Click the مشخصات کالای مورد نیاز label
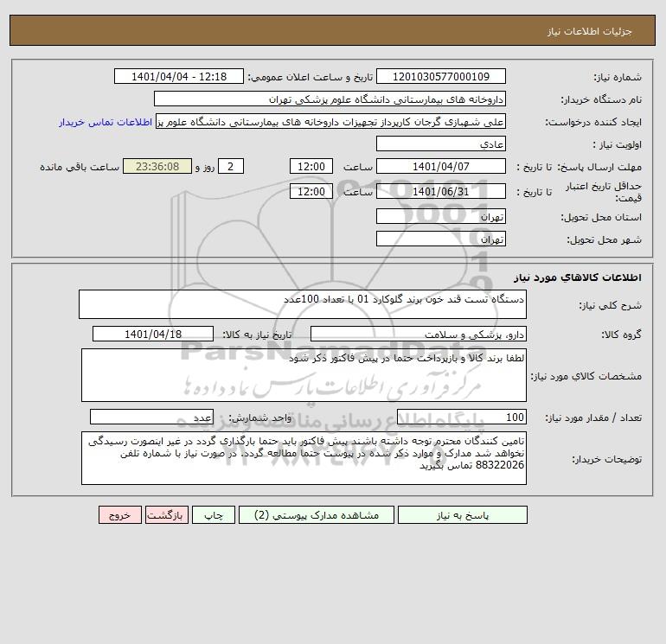Image resolution: width=666 pixels, height=644 pixels. pos(586,376)
